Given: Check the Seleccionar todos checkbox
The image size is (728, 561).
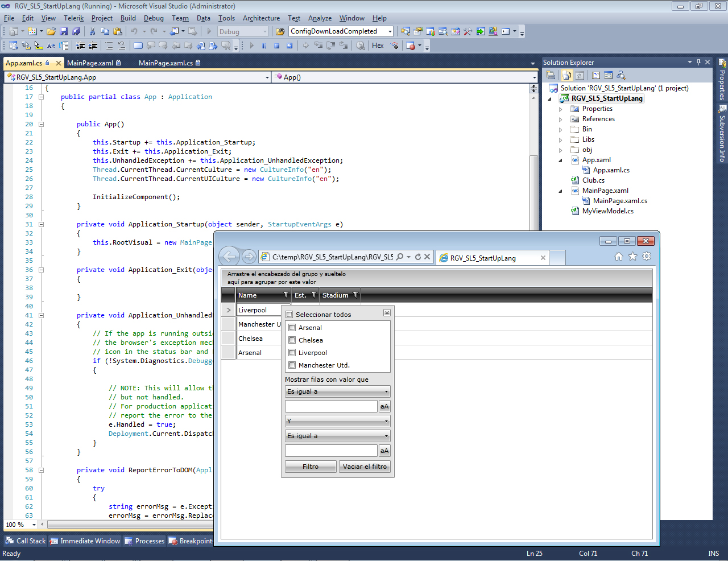Looking at the screenshot, I should 289,315.
